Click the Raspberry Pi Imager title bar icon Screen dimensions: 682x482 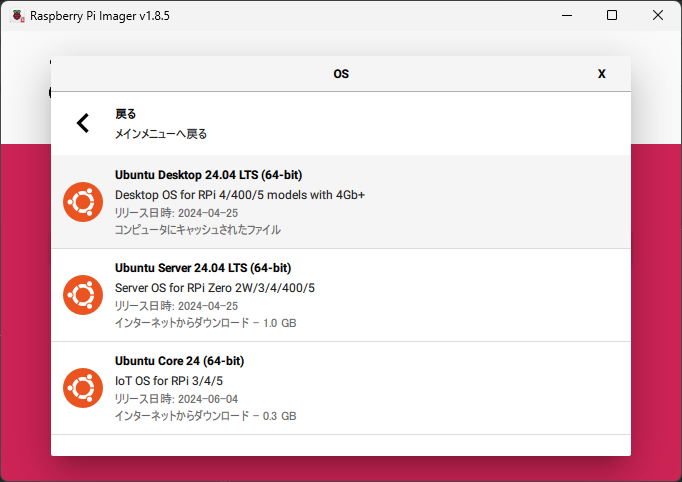(18, 16)
